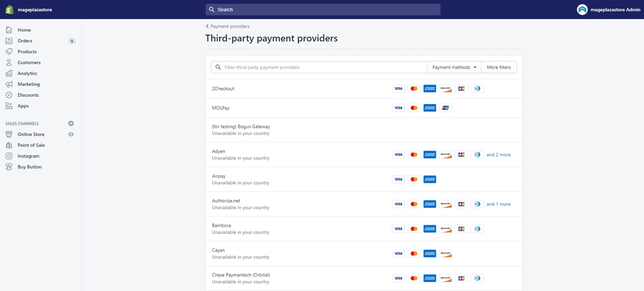View online store via the eye icon

point(71,135)
